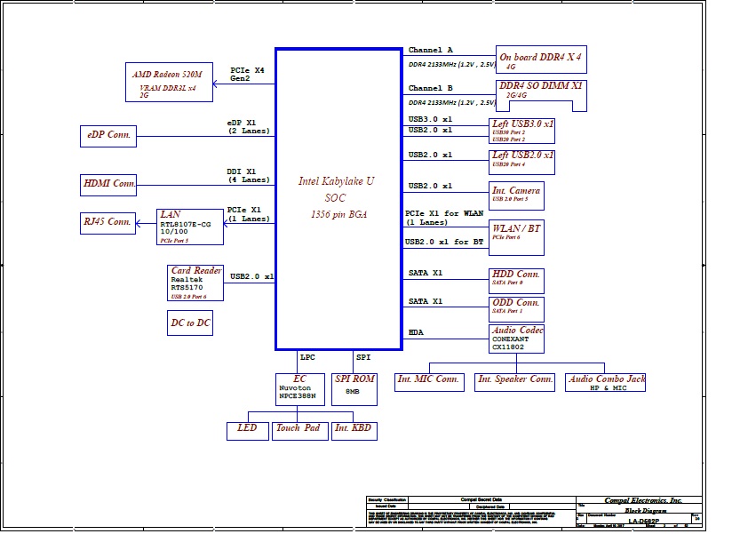Click the Channel B label
756x534 pixels.
pyautogui.click(x=431, y=88)
